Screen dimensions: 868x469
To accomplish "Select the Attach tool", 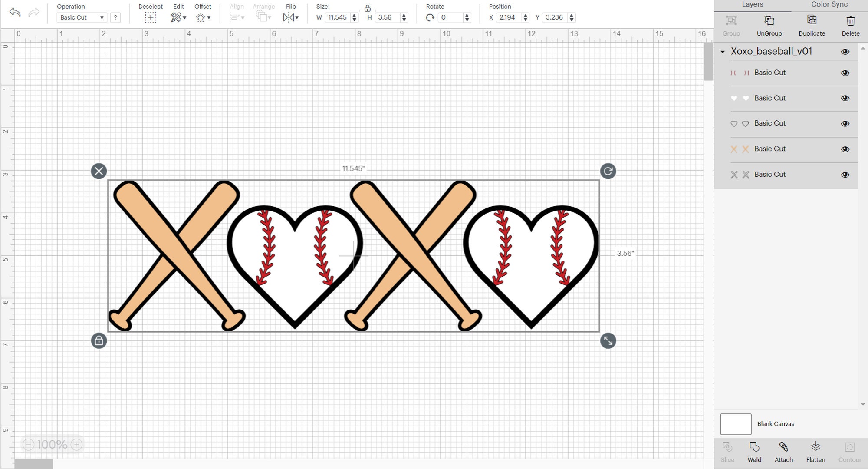I will [784, 452].
